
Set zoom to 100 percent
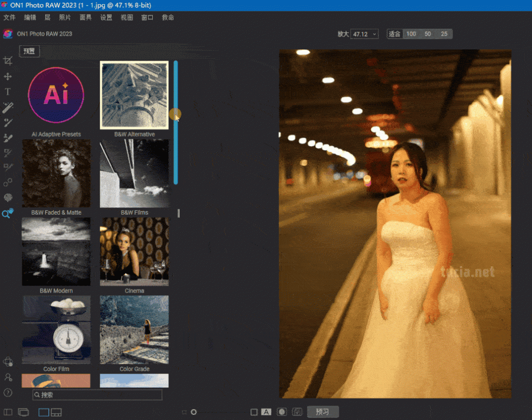pos(411,34)
